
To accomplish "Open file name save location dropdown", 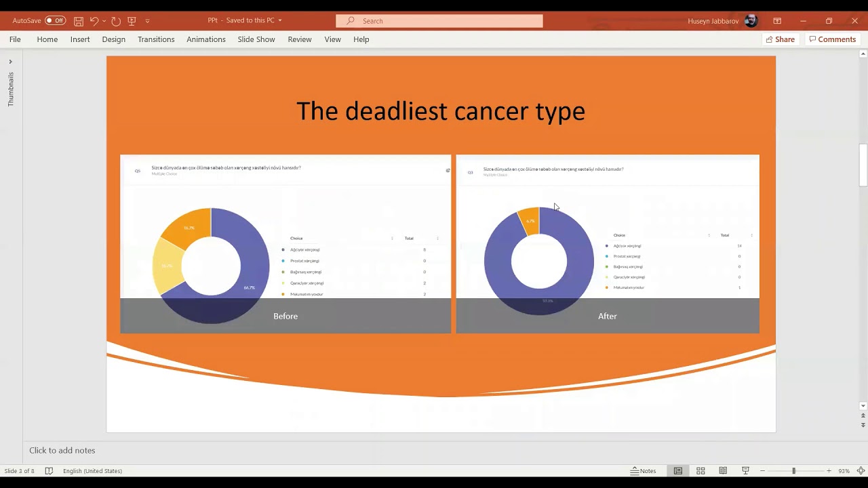I will [x=279, y=21].
